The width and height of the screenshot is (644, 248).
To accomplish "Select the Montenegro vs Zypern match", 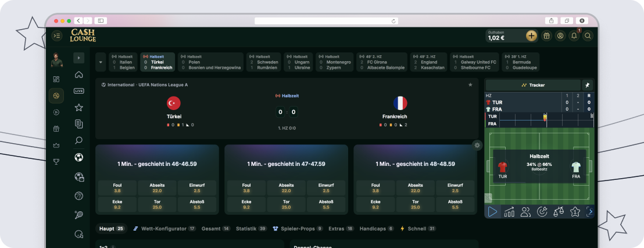I will [x=334, y=62].
